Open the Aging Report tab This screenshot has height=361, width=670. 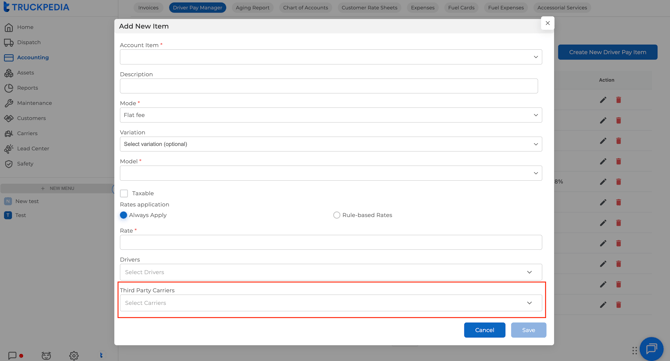click(x=253, y=8)
